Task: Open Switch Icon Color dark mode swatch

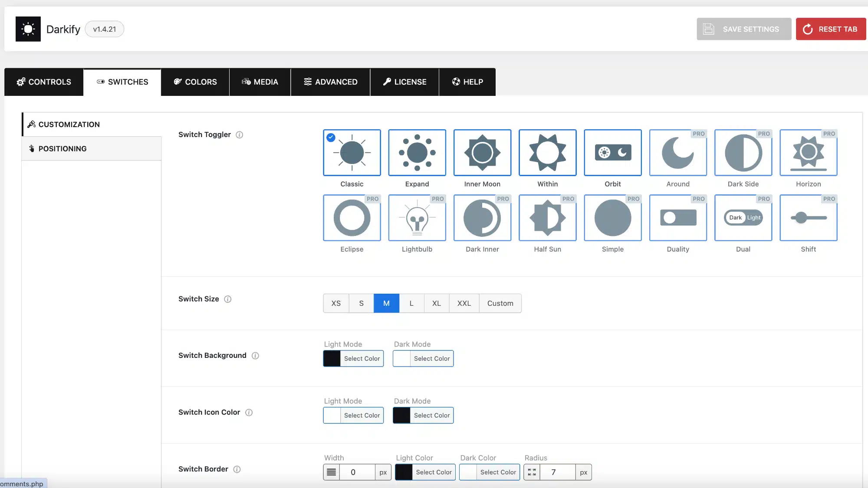Action: coord(401,416)
